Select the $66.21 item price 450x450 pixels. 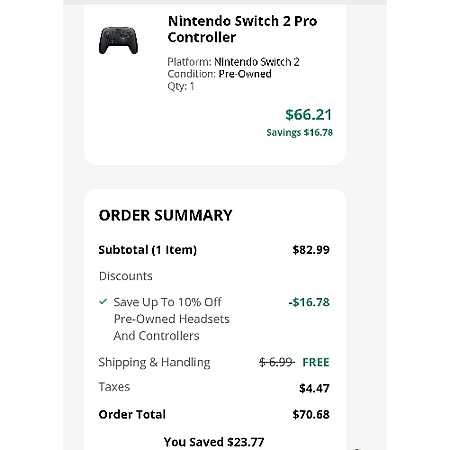(x=308, y=115)
